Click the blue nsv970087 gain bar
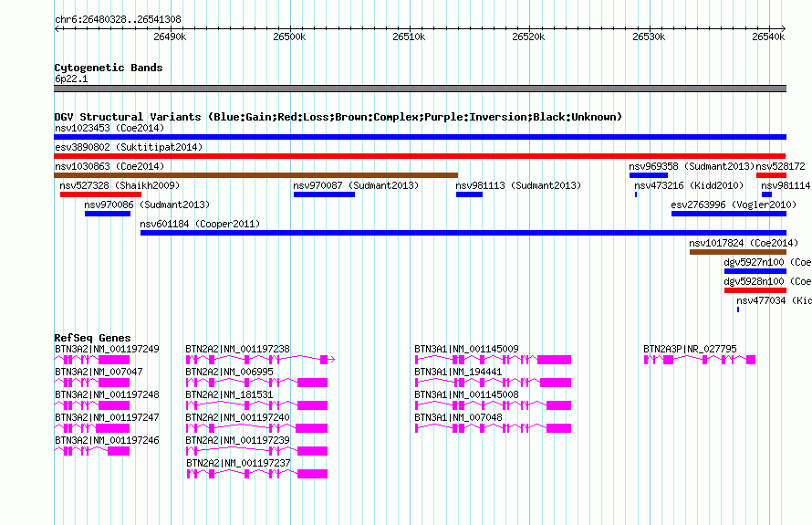The height and width of the screenshot is (525, 812). 324,194
